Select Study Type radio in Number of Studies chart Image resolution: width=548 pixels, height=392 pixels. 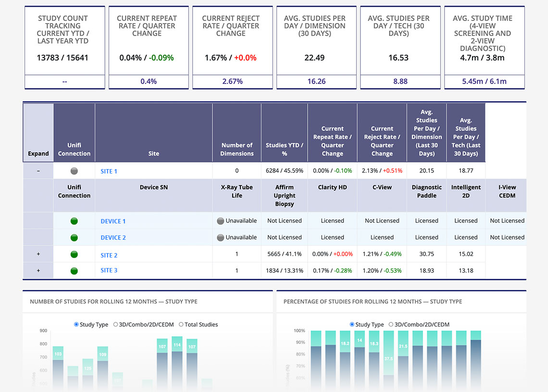coord(76,325)
